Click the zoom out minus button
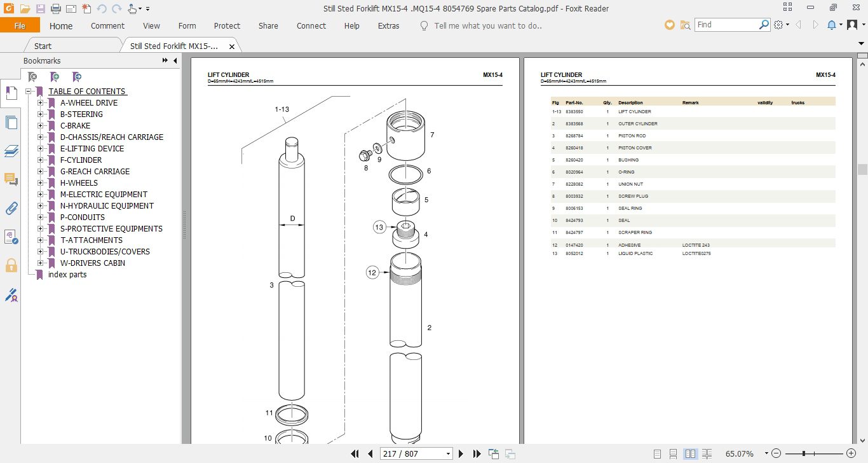This screenshot has height=463, width=868. point(776,453)
